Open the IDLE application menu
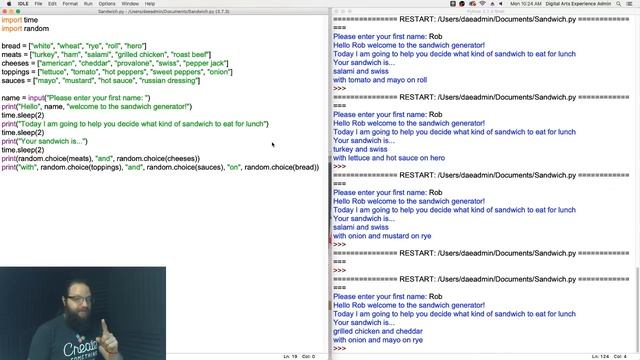Image resolution: width=640 pixels, height=360 pixels. tap(23, 4)
